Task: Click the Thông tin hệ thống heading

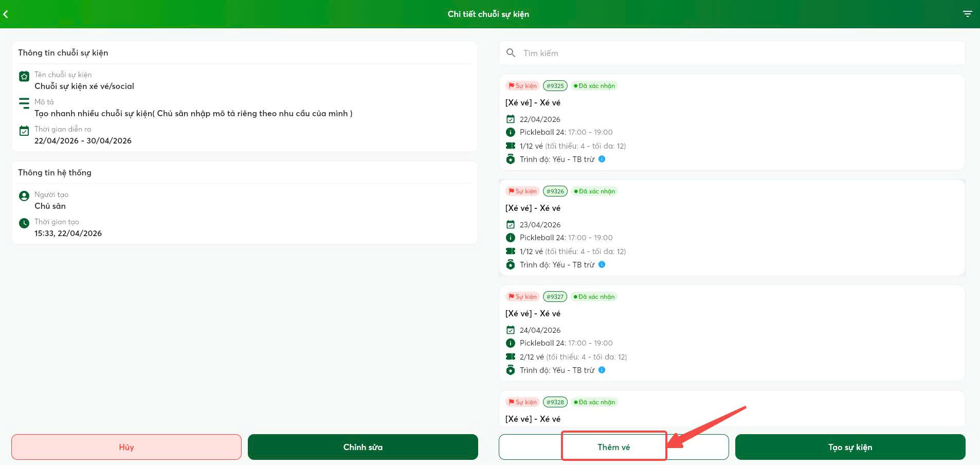Action: [x=55, y=173]
